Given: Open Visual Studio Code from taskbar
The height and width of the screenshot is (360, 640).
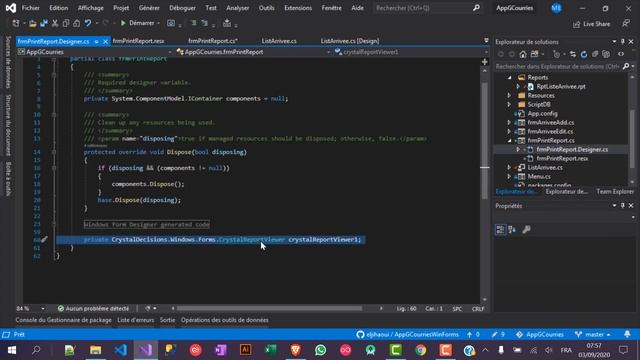Looking at the screenshot, I should click(121, 350).
